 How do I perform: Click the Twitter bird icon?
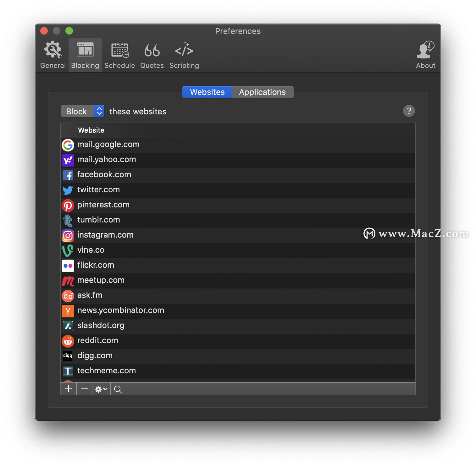(68, 190)
